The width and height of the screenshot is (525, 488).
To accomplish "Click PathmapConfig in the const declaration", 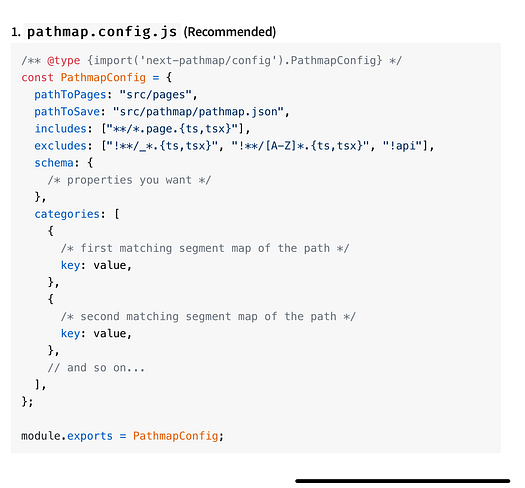I will 103,77.
